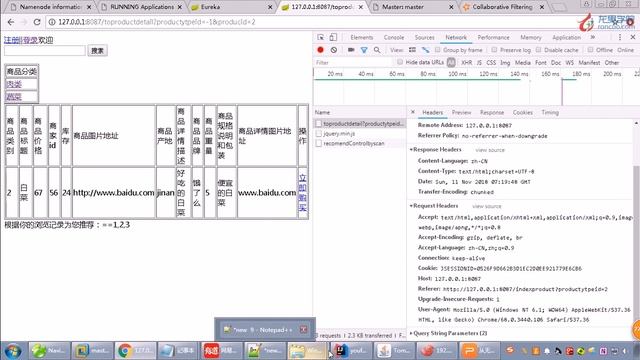Enable Group by frame checkbox
The image size is (640, 360).
coord(438,50)
